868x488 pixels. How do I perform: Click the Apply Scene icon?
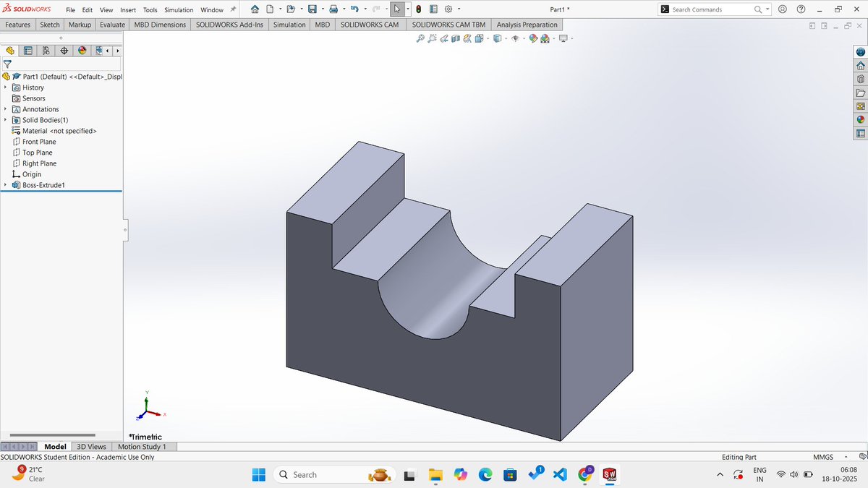[x=545, y=38]
